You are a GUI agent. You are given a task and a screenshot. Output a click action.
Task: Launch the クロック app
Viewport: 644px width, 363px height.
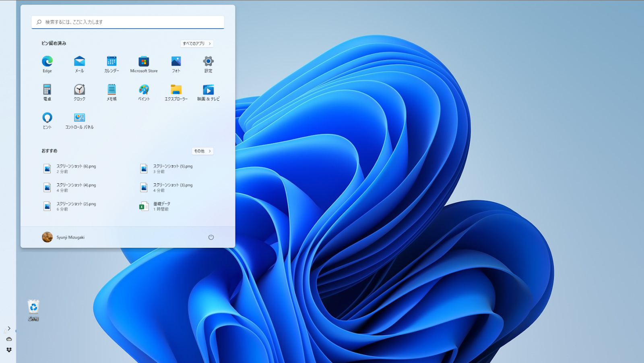[x=79, y=92]
